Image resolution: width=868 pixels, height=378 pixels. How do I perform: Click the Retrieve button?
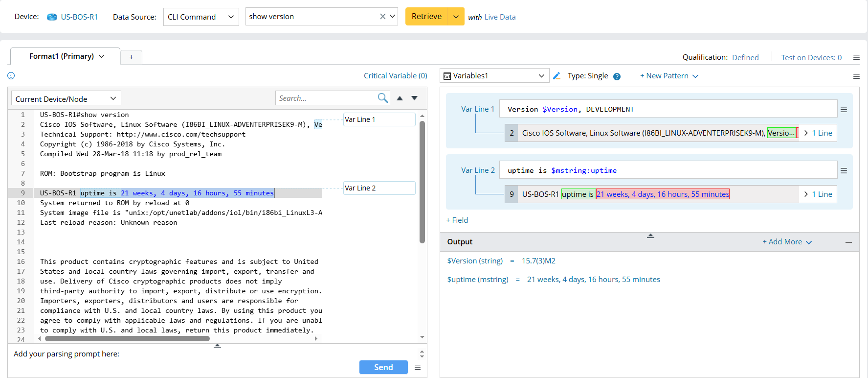point(426,17)
